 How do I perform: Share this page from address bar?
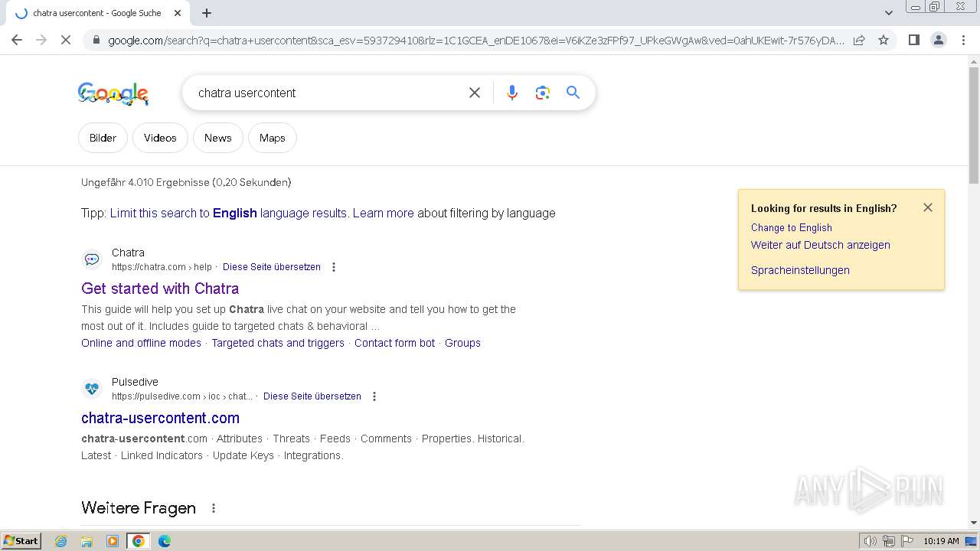859,40
